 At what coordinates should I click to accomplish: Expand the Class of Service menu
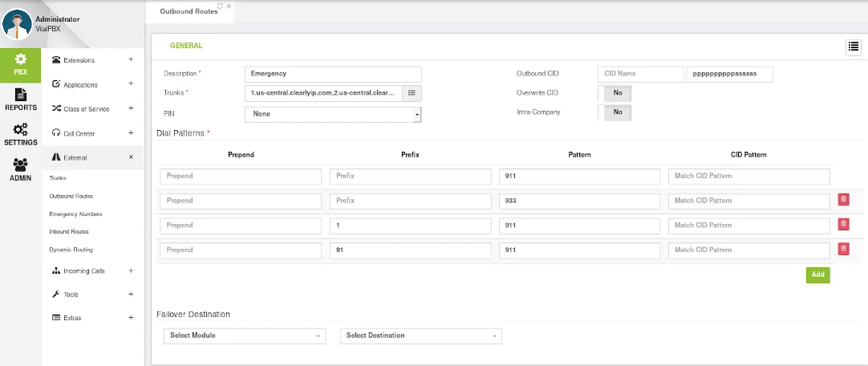(131, 108)
